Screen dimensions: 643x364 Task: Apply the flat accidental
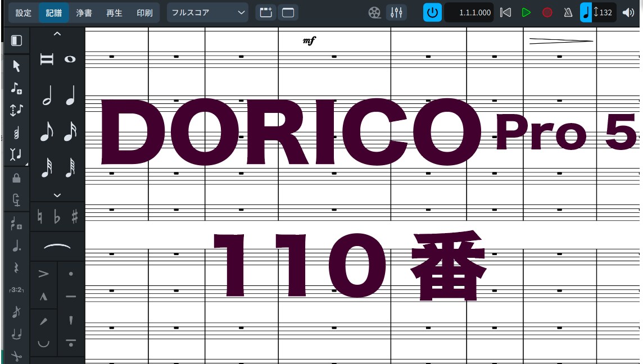tap(57, 217)
